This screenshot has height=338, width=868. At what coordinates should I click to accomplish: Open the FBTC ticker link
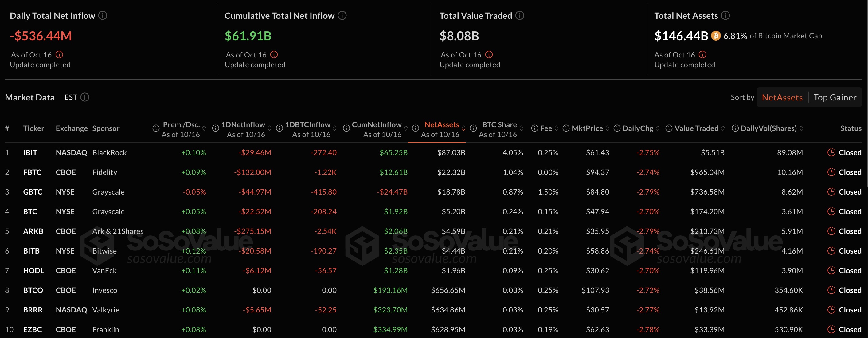tap(32, 172)
